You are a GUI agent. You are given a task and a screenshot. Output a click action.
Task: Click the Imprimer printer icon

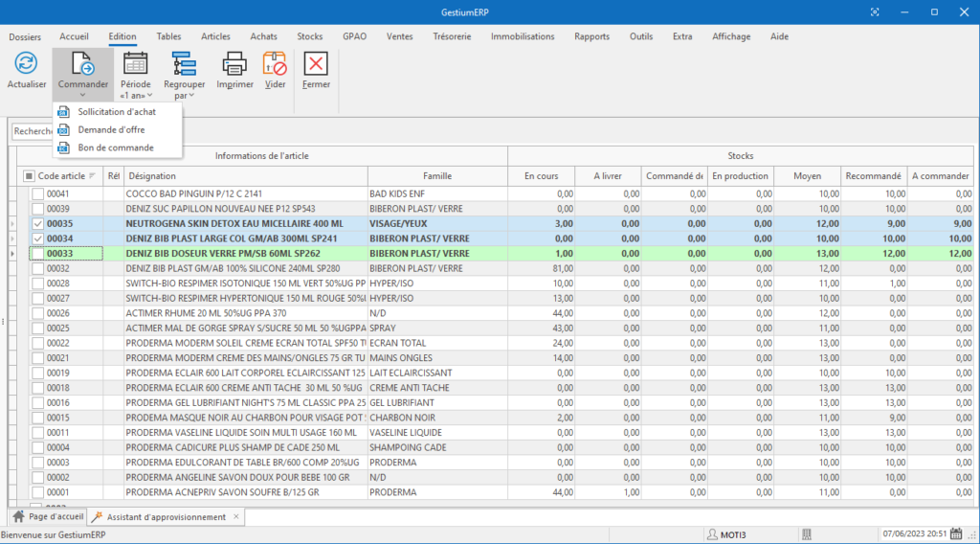click(x=234, y=65)
